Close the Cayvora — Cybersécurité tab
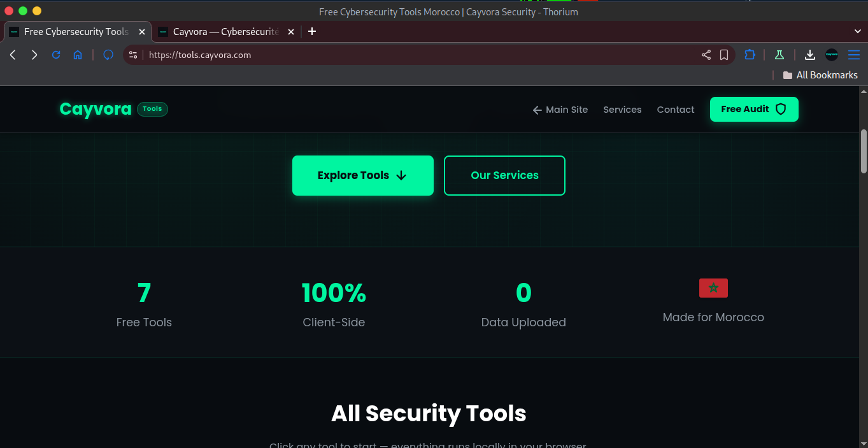 pos(291,31)
